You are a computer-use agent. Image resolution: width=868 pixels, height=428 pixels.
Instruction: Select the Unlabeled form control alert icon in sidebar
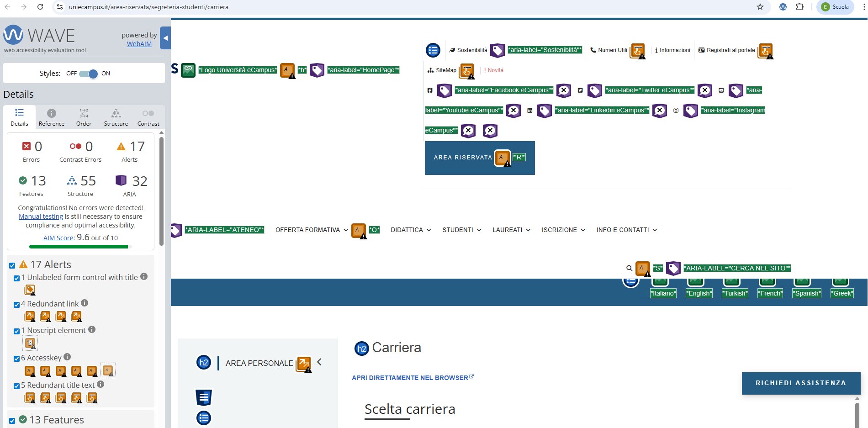30,290
